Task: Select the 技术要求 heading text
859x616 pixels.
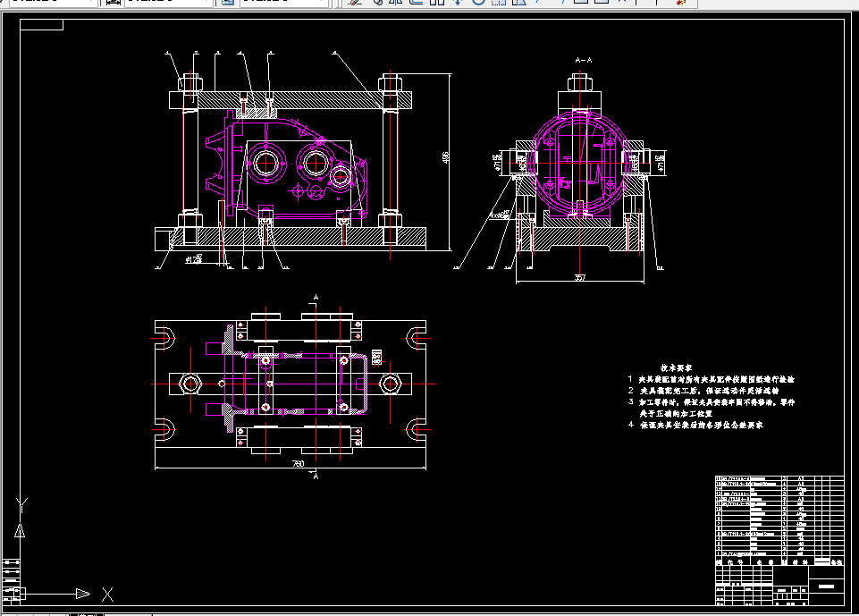Action: pyautogui.click(x=676, y=367)
